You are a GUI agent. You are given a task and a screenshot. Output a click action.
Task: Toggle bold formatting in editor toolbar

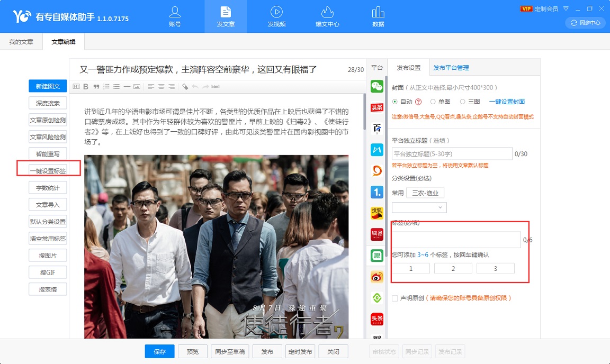pyautogui.click(x=86, y=86)
